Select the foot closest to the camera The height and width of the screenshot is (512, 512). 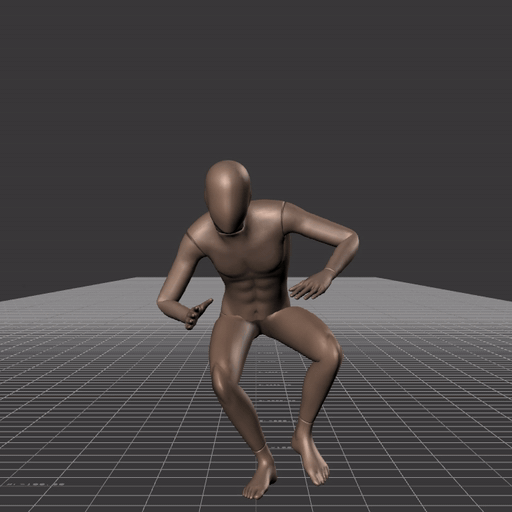coord(259,475)
